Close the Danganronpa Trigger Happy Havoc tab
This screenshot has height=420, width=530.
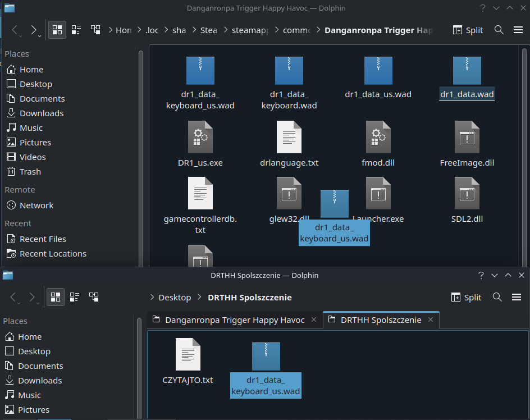(x=314, y=319)
